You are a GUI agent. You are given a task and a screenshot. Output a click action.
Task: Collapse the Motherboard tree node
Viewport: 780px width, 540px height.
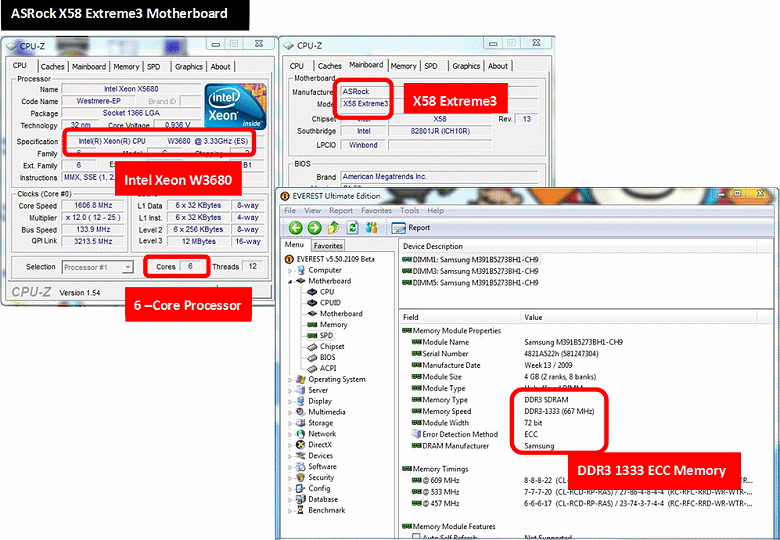(291, 281)
